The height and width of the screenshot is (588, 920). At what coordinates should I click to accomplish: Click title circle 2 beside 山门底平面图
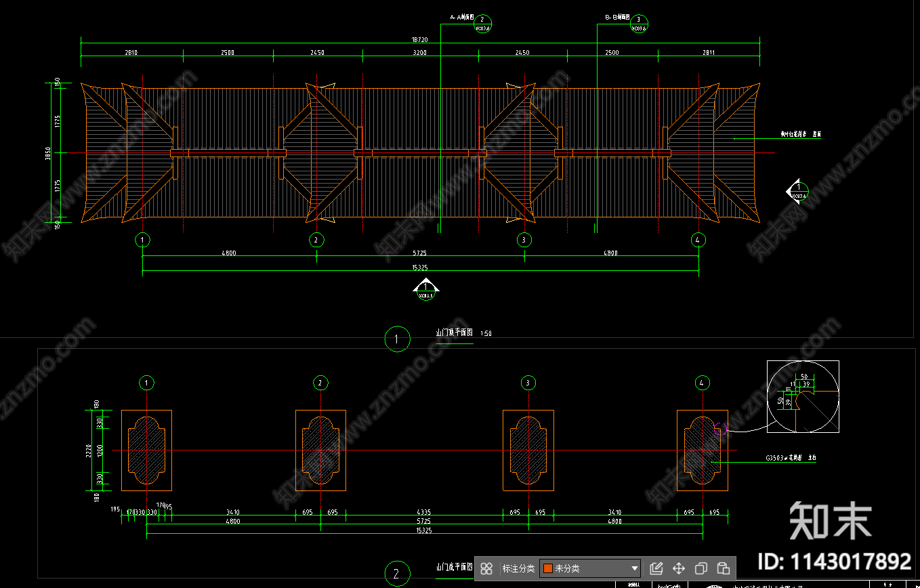tap(397, 573)
